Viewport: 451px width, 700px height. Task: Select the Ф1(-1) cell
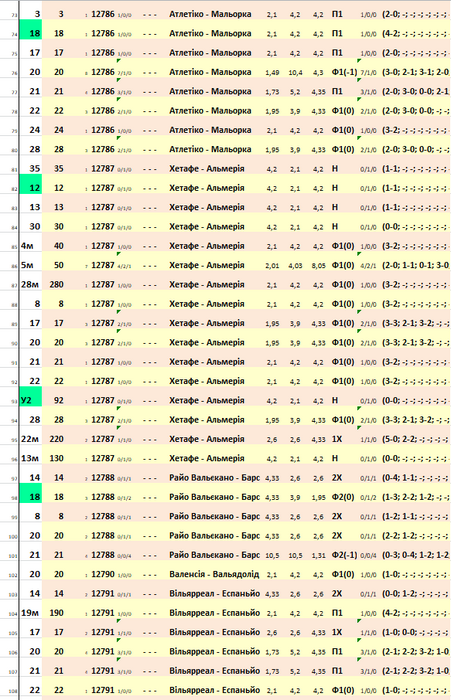pyautogui.click(x=344, y=72)
